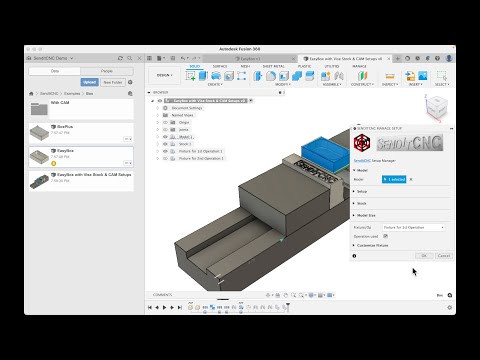This screenshot has height=360, width=480.
Task: Click the New Folder button
Action: coord(113,82)
